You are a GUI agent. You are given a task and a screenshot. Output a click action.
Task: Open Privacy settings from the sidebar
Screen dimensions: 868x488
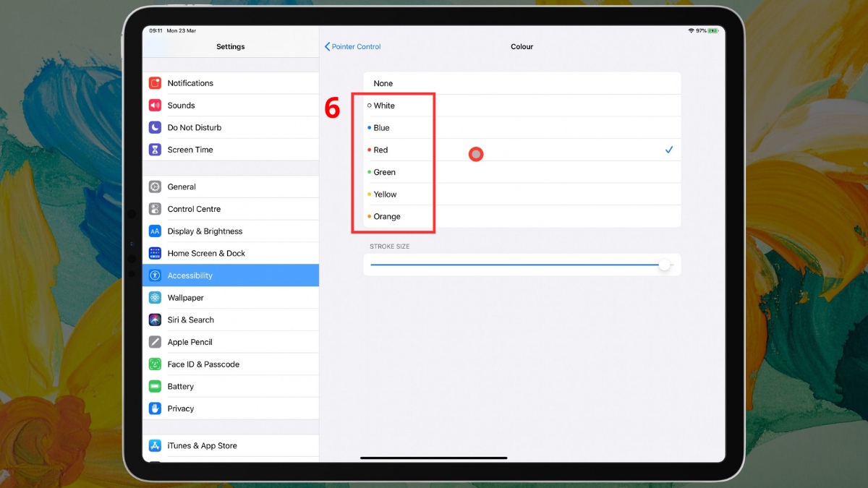pyautogui.click(x=179, y=408)
